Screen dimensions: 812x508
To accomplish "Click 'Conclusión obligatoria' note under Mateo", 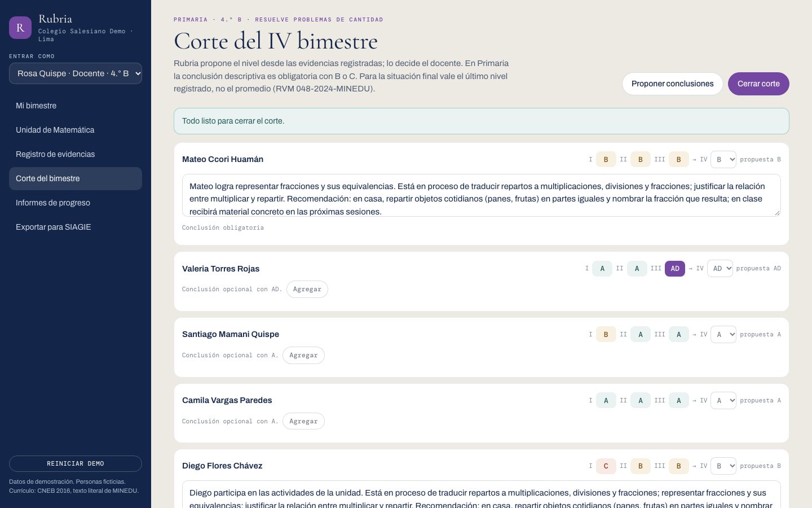I will pyautogui.click(x=223, y=227).
